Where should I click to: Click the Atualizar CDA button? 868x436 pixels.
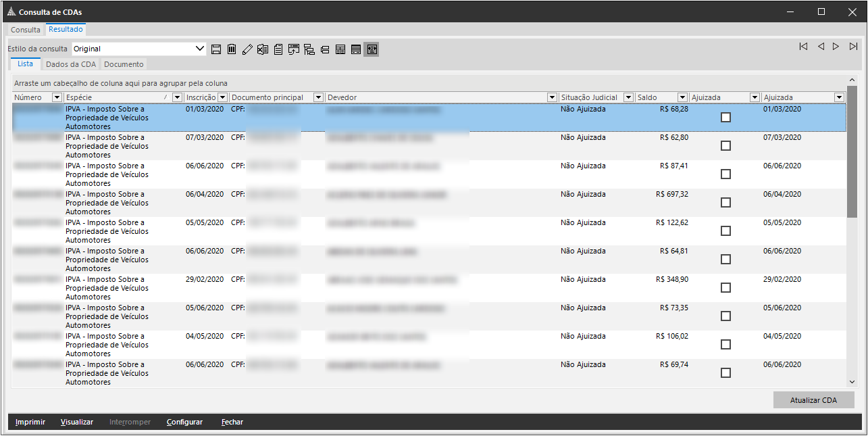pyautogui.click(x=813, y=400)
